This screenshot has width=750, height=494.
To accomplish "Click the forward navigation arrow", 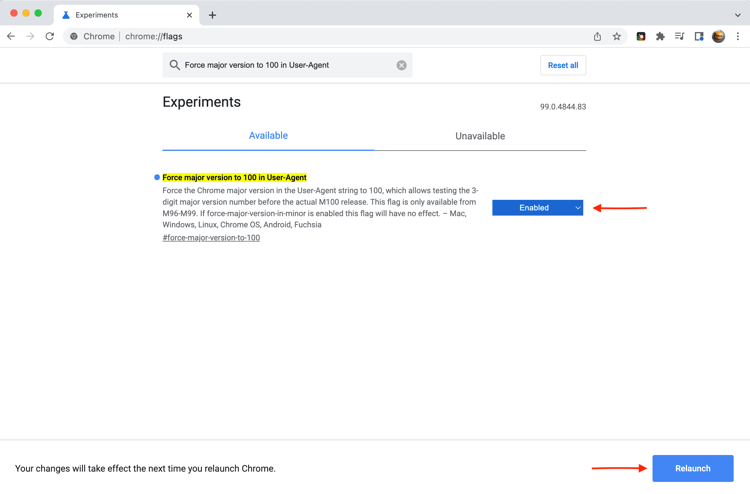I will [x=30, y=36].
